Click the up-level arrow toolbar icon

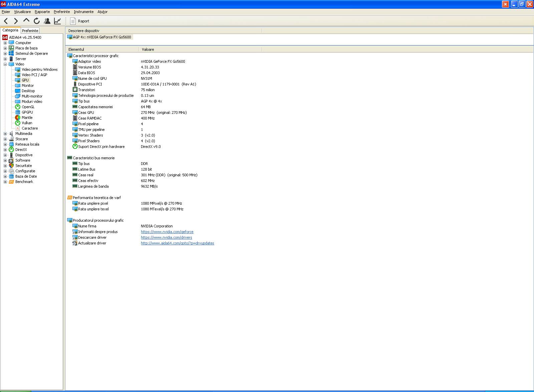pyautogui.click(x=26, y=21)
